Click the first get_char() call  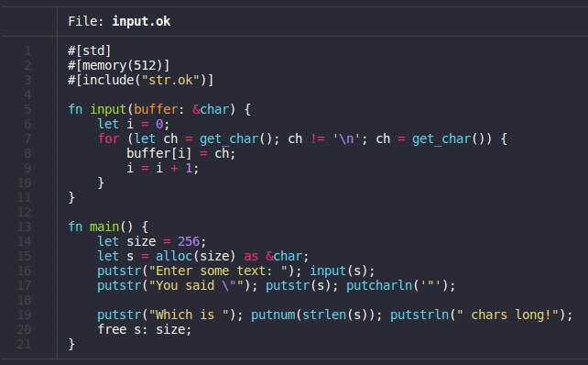coord(236,138)
